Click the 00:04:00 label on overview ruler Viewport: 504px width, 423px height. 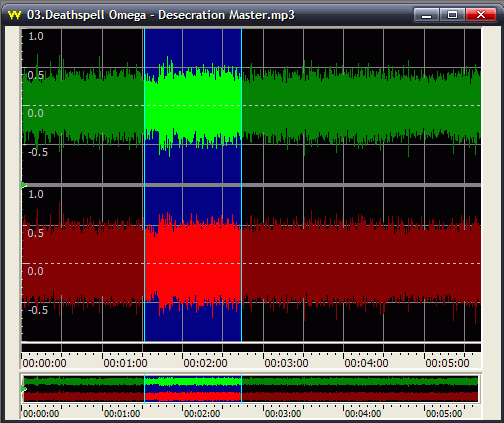click(x=363, y=414)
